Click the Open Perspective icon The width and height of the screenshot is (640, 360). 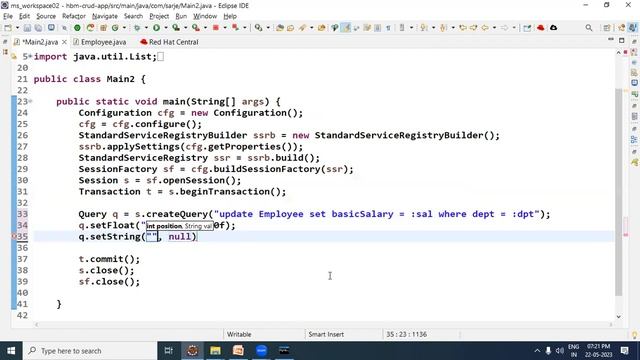pos(607,28)
